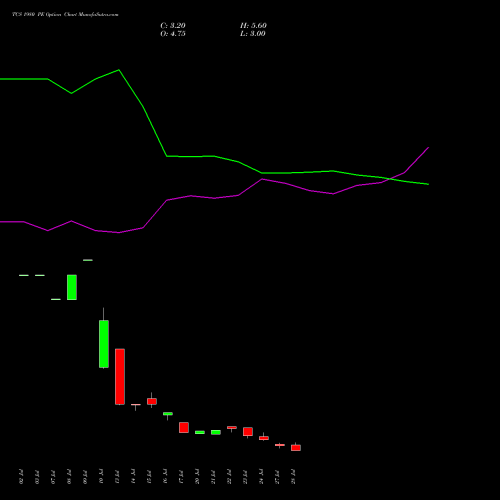Click the large red candle above 13 Jul
The image size is (500, 500).
tap(120, 377)
